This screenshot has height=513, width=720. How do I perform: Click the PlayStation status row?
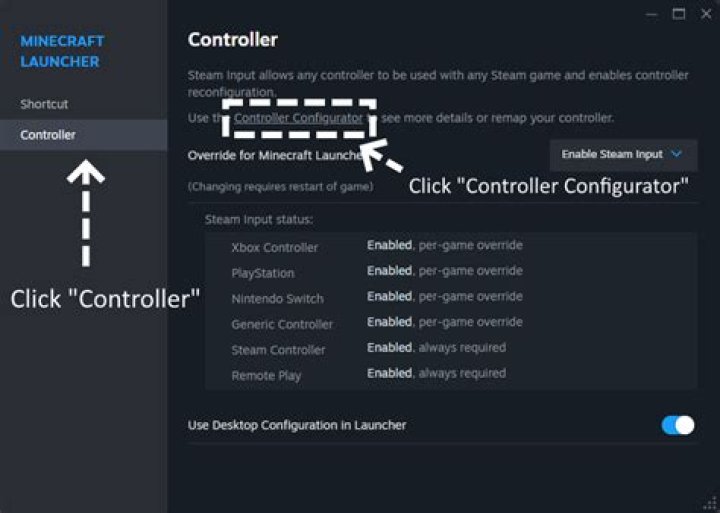point(450,272)
